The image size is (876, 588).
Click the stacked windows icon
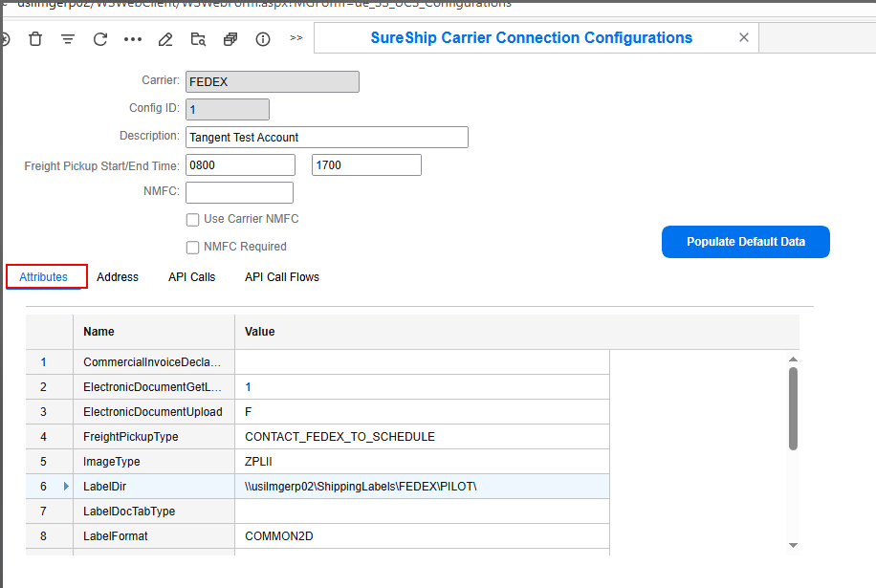pos(230,39)
